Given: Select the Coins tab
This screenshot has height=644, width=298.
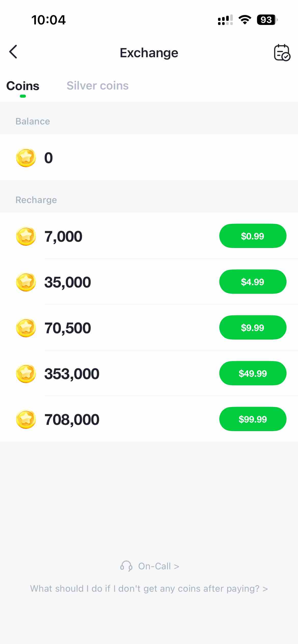Looking at the screenshot, I should click(23, 86).
